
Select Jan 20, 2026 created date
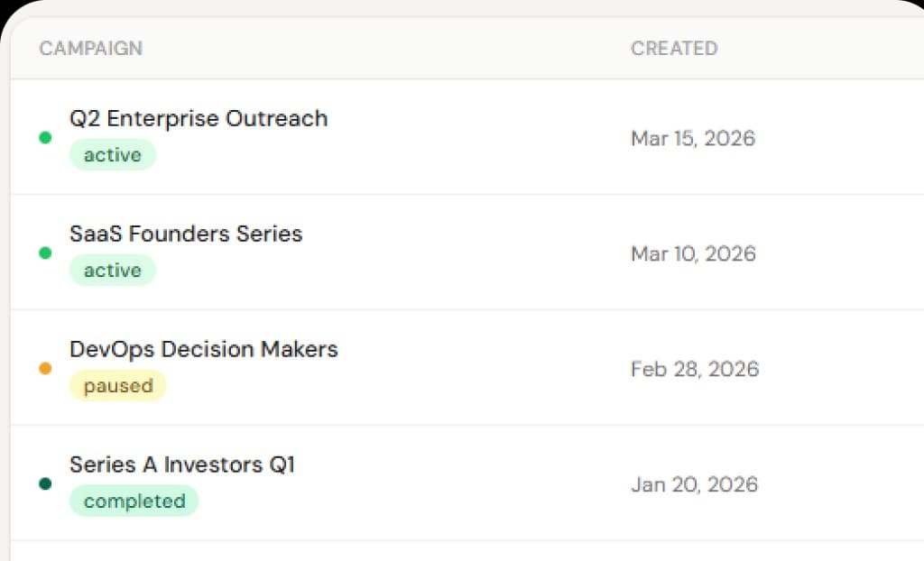[x=694, y=485]
